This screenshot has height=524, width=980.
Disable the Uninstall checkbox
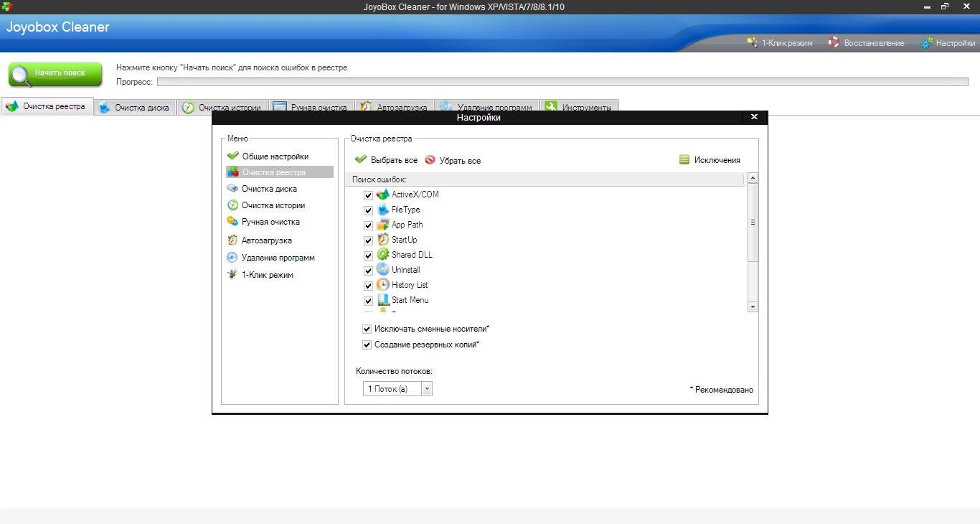[368, 271]
